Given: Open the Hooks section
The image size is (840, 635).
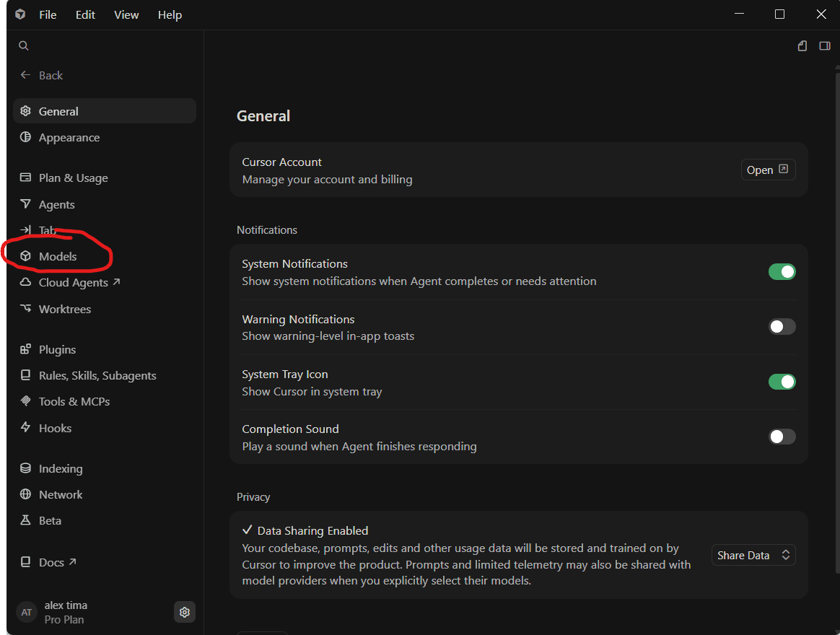Looking at the screenshot, I should (105, 428).
